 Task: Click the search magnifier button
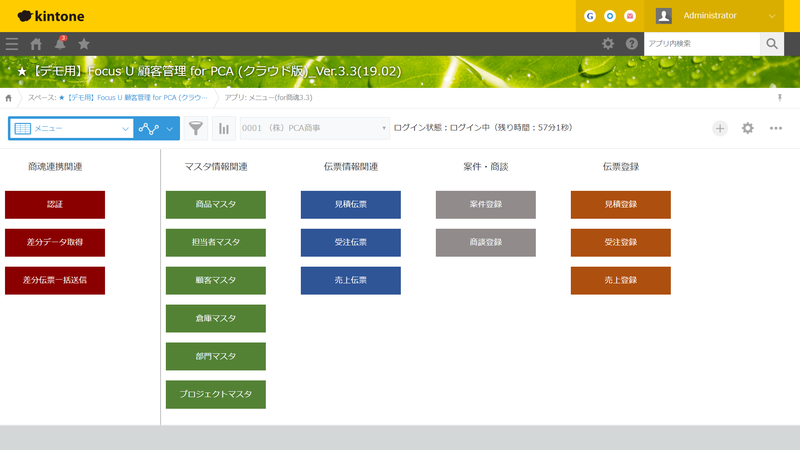[772, 44]
